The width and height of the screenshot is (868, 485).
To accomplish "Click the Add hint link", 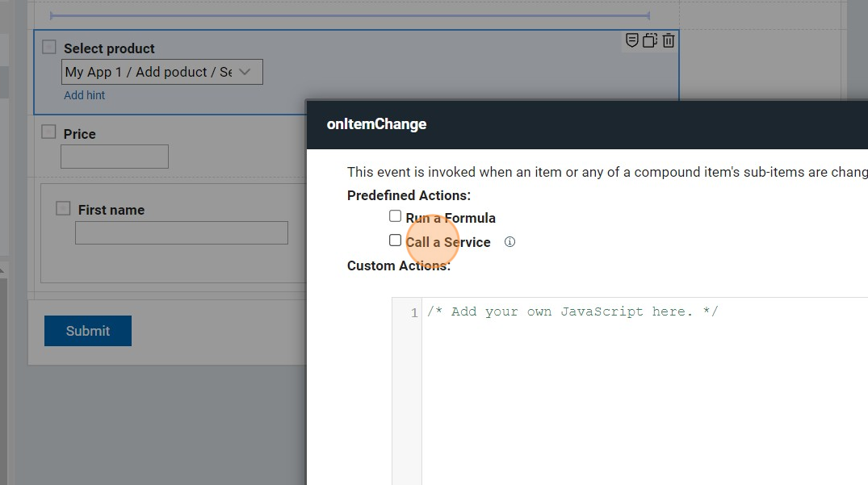I will tap(85, 95).
